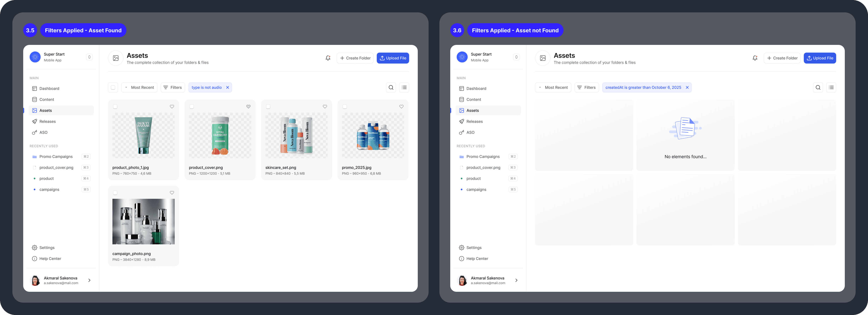Open the search icon in the toolbar
868x315 pixels.
(x=391, y=87)
